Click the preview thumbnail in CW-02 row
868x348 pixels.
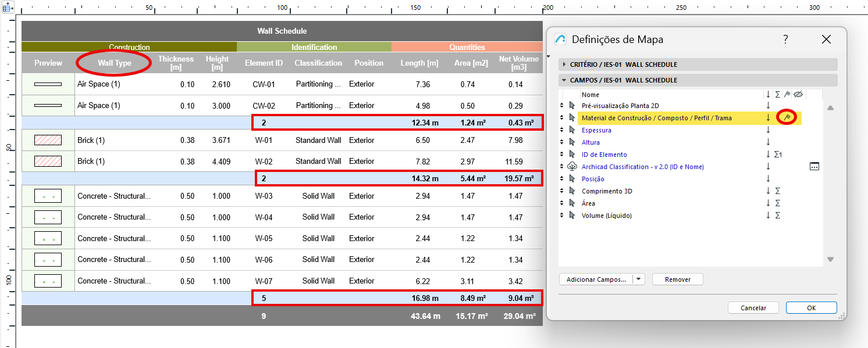[48, 106]
